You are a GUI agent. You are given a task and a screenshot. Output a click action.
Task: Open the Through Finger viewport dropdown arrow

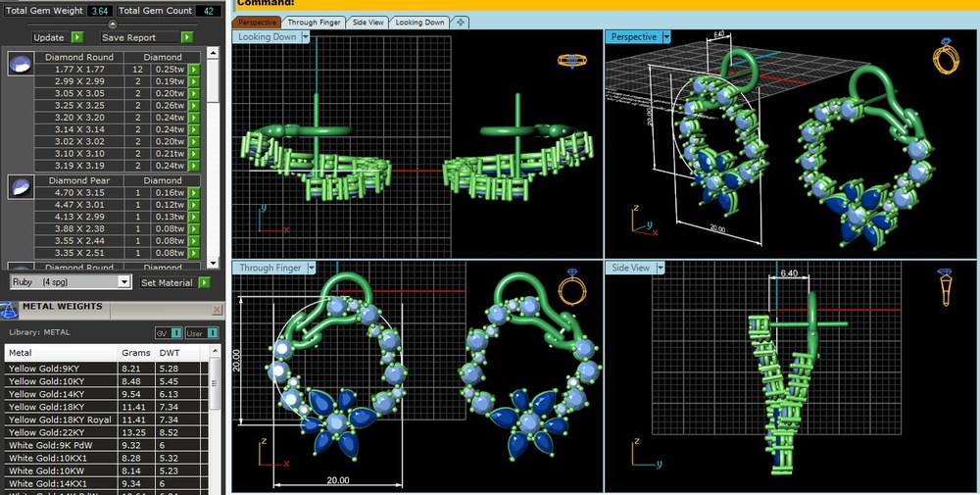tap(312, 268)
